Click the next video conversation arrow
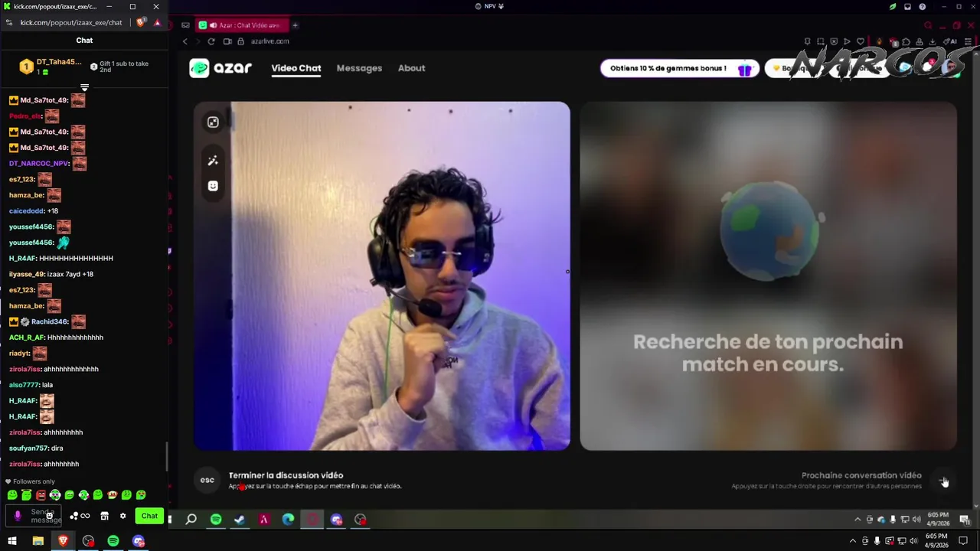Viewport: 980px width, 551px height. [942, 481]
